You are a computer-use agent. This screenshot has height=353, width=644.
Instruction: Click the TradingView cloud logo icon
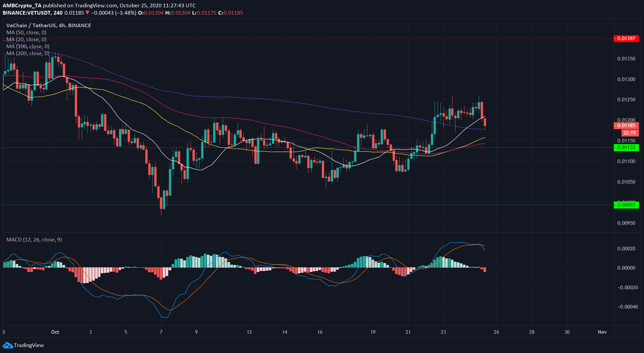pyautogui.click(x=8, y=345)
